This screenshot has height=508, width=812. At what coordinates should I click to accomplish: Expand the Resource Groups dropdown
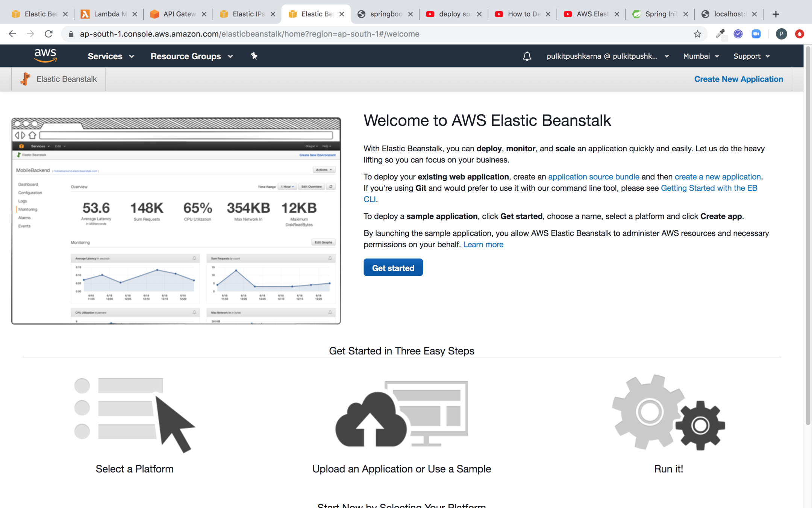coord(191,56)
